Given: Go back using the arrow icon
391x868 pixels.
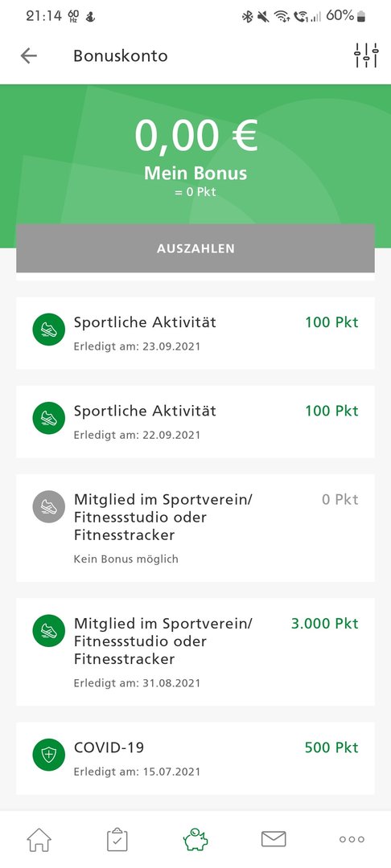Looking at the screenshot, I should tap(28, 56).
